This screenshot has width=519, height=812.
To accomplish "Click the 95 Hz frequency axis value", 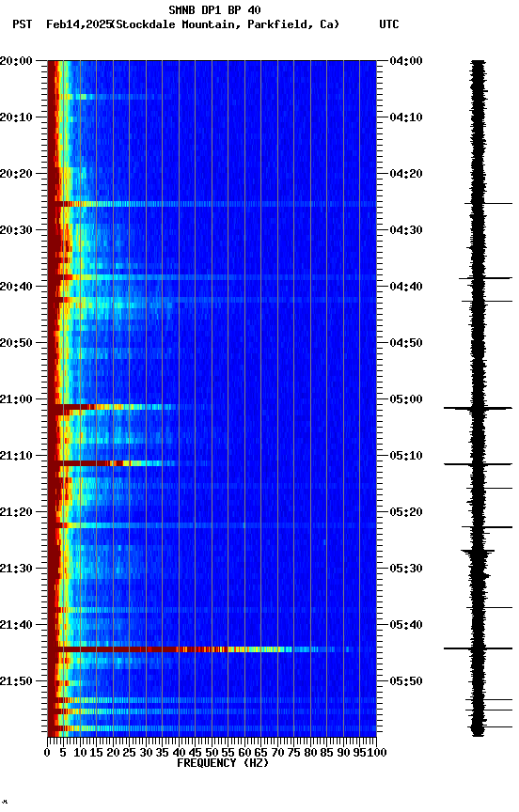I will point(359,754).
